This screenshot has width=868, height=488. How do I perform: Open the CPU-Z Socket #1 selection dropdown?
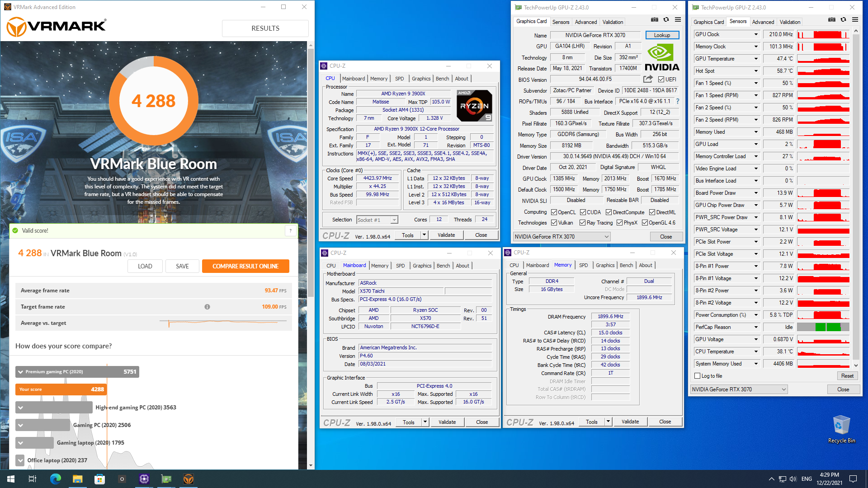click(x=377, y=220)
